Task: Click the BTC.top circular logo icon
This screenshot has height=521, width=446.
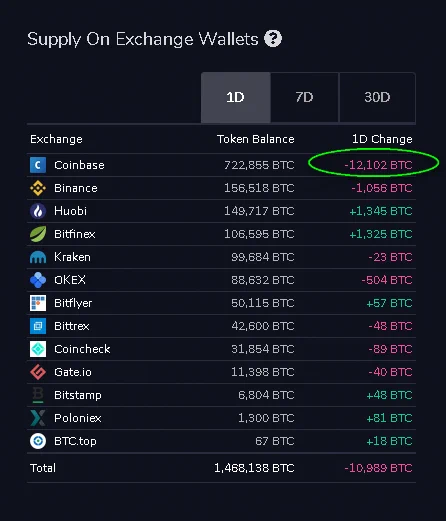Action: pyautogui.click(x=38, y=441)
